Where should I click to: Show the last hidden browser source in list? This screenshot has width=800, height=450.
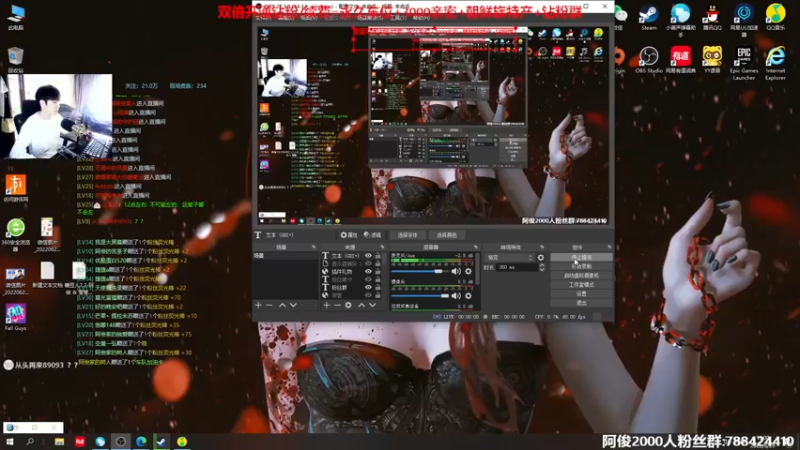(x=368, y=295)
